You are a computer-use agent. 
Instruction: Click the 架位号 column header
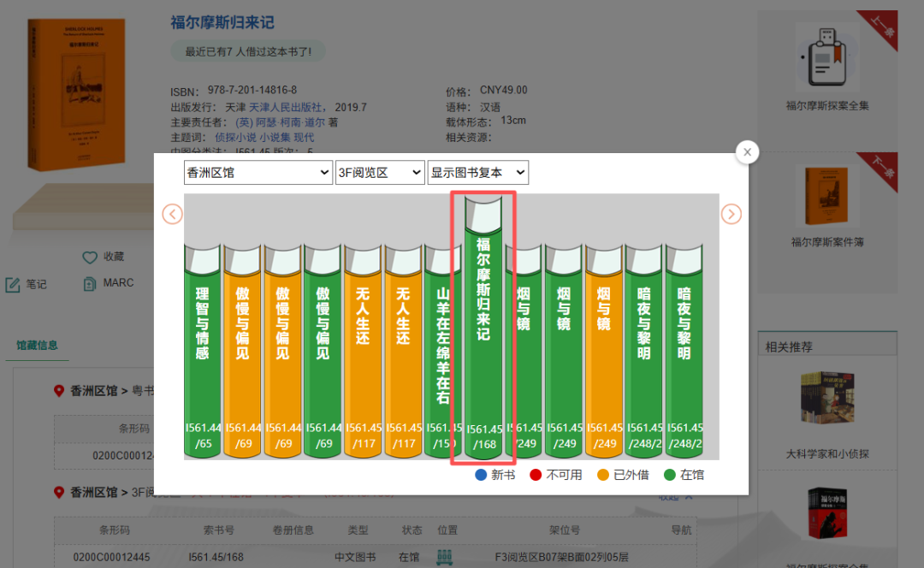coord(565,530)
